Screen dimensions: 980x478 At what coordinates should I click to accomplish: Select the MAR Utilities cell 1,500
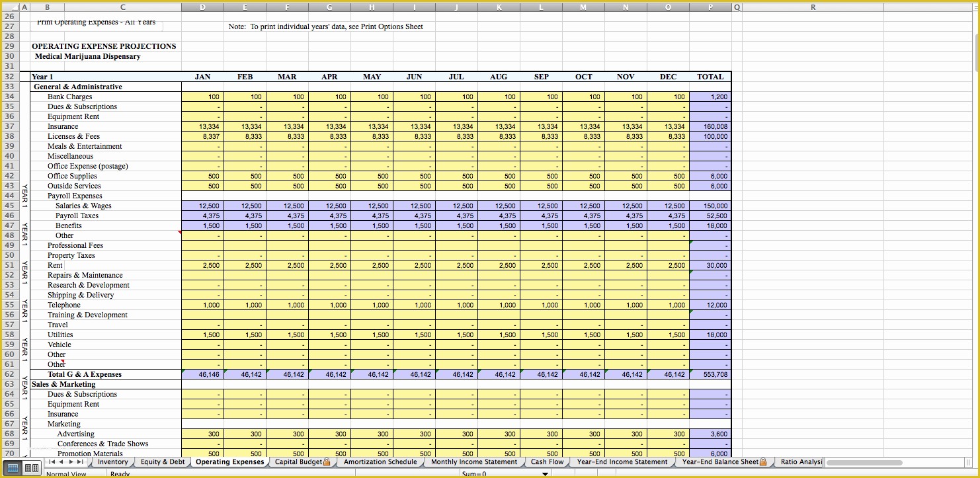click(x=287, y=335)
